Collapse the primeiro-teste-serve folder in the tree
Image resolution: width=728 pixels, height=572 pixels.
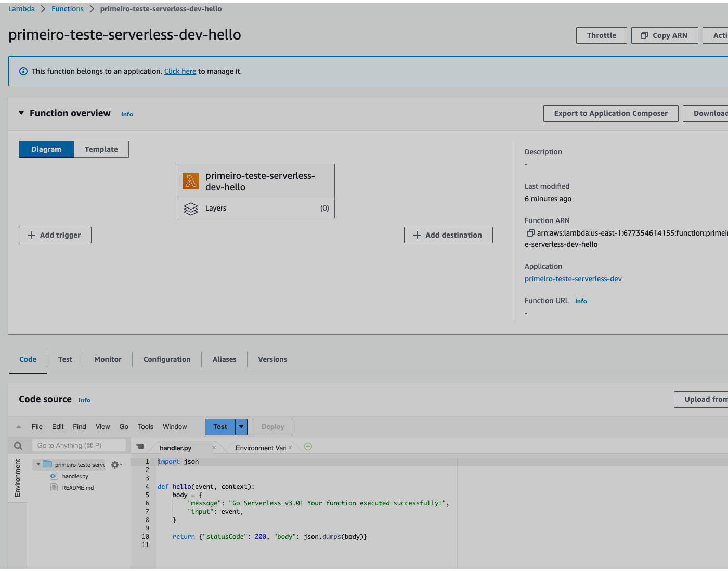point(37,464)
